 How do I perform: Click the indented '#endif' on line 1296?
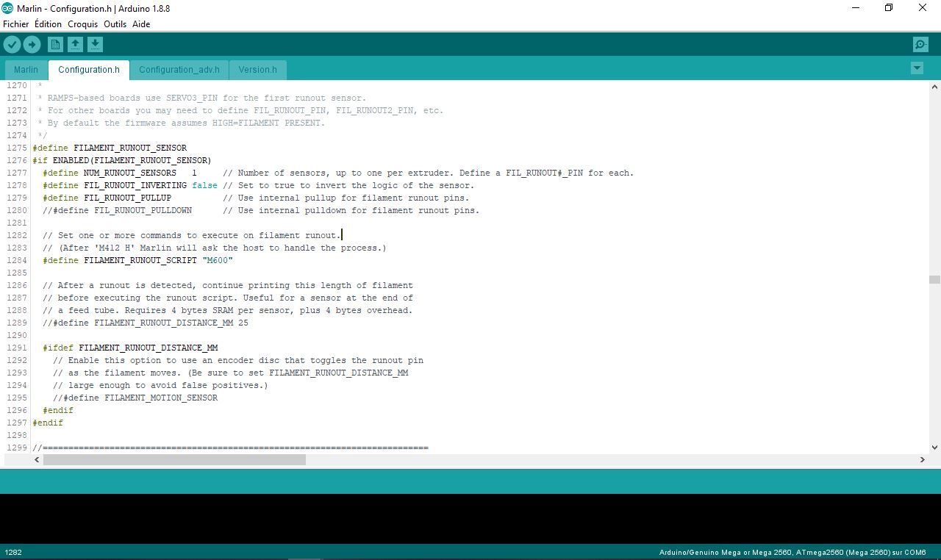click(x=58, y=410)
